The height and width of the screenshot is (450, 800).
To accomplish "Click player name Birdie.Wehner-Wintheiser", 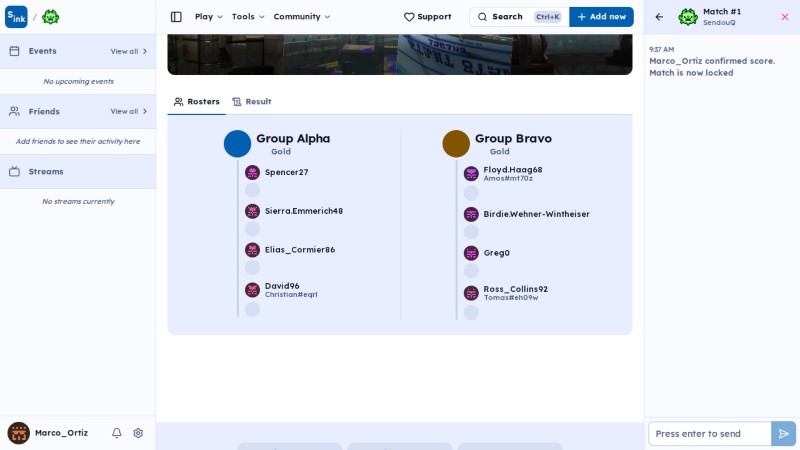I will pyautogui.click(x=536, y=214).
